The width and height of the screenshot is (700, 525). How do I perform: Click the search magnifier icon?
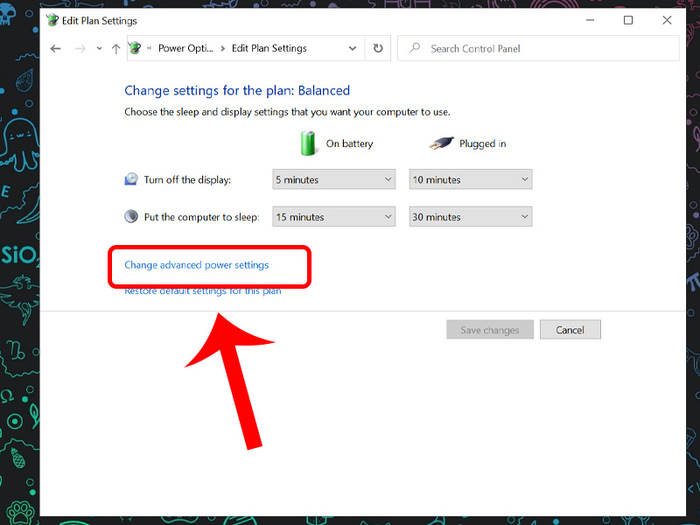pyautogui.click(x=415, y=47)
